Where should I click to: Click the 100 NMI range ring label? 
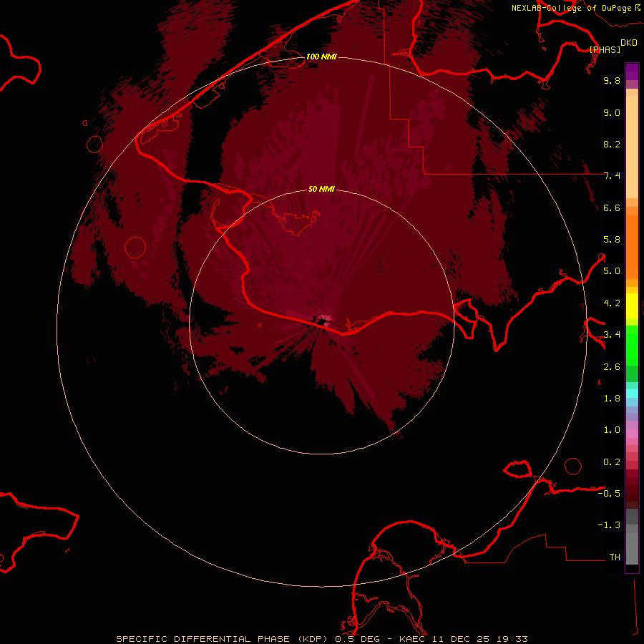coord(321,57)
